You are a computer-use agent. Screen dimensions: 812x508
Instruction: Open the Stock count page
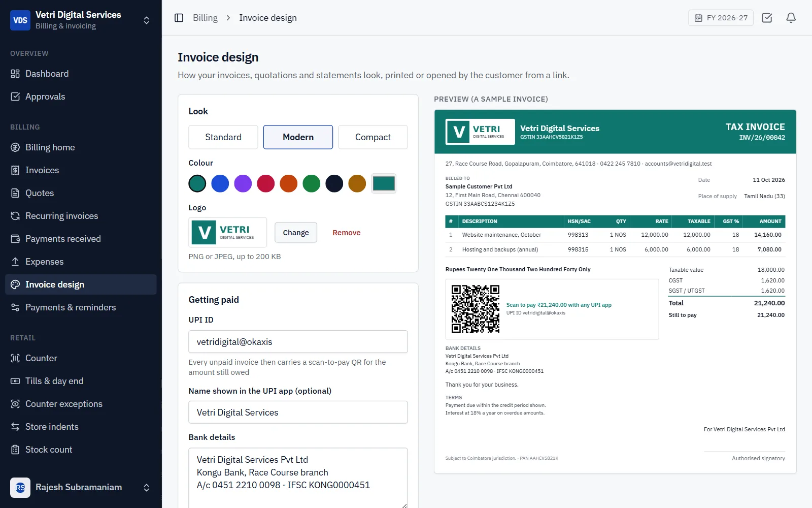click(81, 450)
